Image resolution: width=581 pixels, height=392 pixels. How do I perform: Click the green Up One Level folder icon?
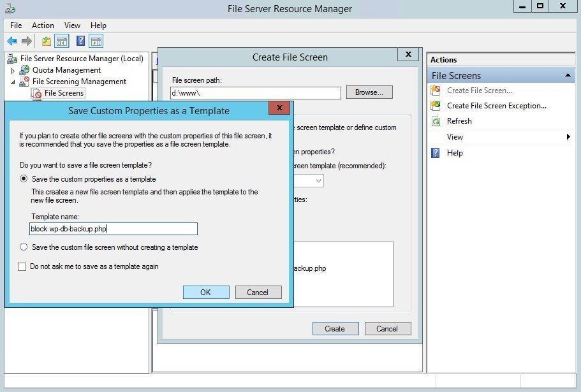point(47,41)
